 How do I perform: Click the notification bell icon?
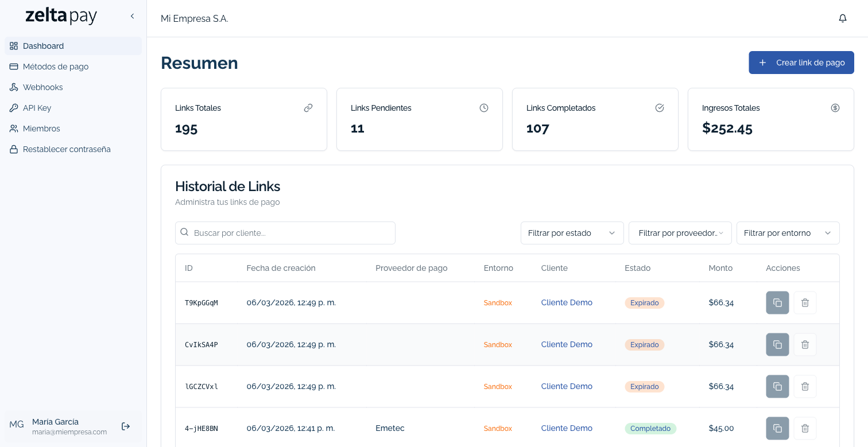coord(842,18)
